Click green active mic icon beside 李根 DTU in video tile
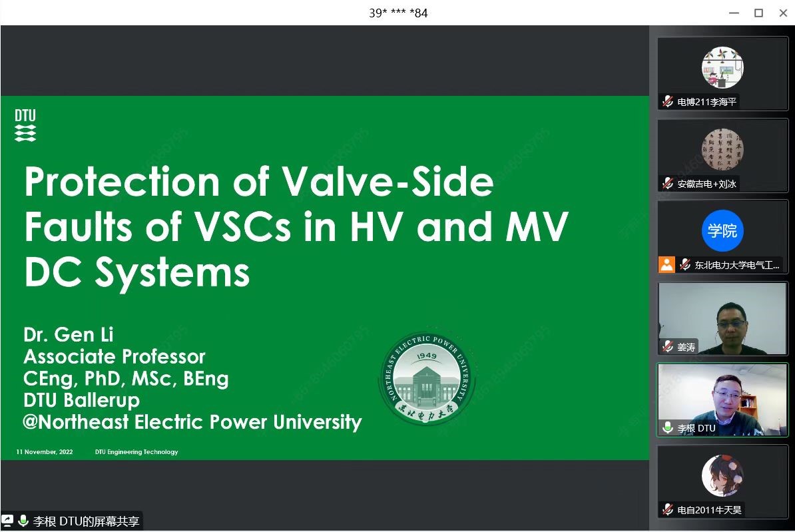Screen dimensions: 795x532 (x=667, y=428)
